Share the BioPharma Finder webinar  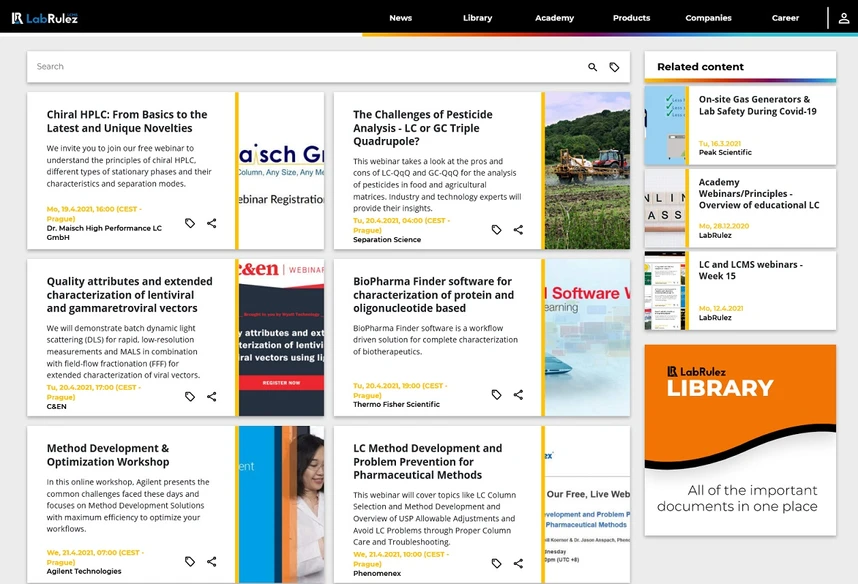[x=518, y=395]
